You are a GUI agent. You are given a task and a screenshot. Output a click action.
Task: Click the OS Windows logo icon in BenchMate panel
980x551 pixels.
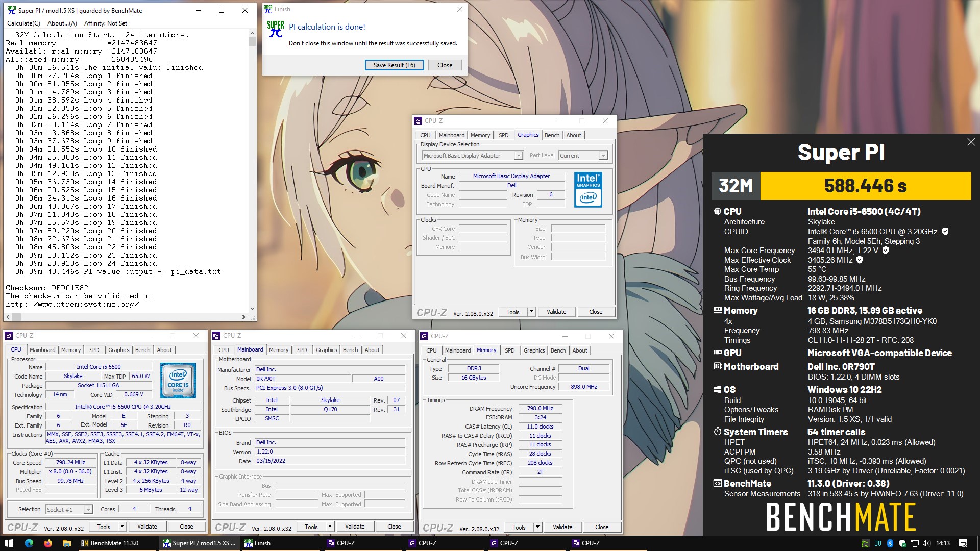pos(718,389)
